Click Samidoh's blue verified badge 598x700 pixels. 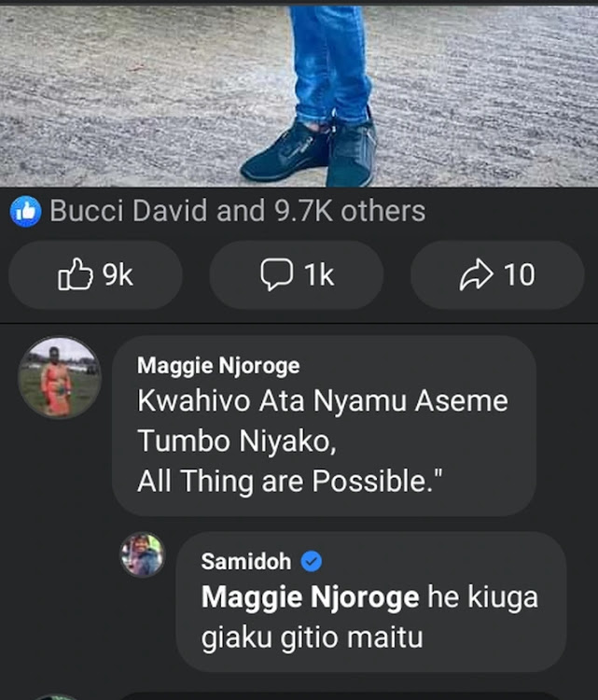[312, 561]
